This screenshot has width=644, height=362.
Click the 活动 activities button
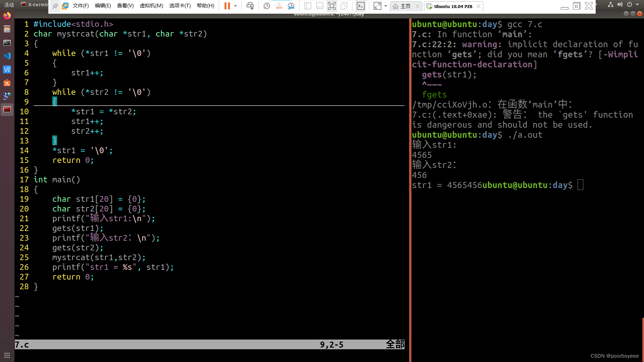click(x=9, y=5)
